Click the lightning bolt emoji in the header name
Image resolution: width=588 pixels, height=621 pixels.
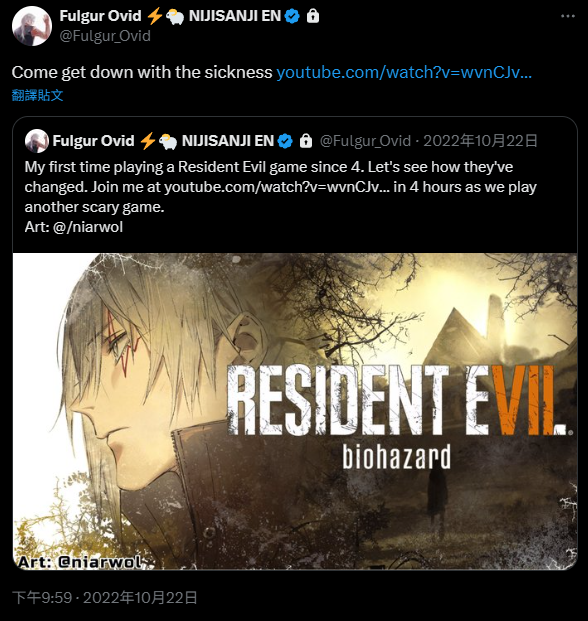tap(154, 16)
